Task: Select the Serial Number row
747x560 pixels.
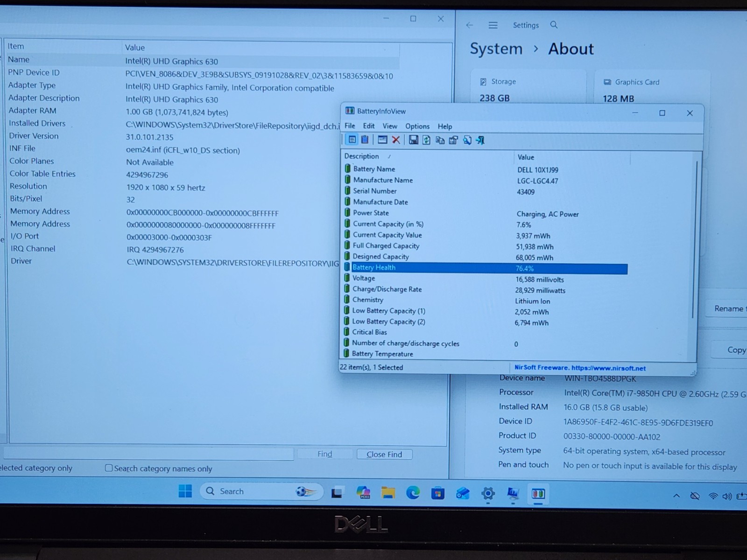Action: (486, 191)
